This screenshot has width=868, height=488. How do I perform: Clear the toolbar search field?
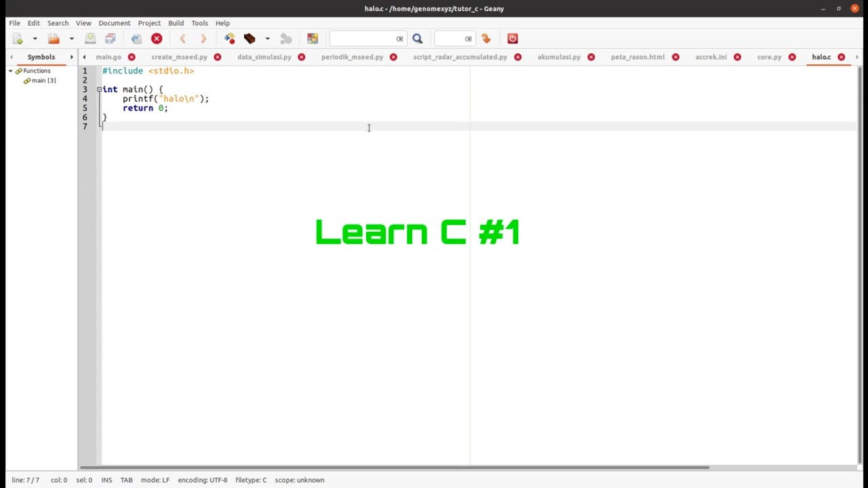coord(399,39)
